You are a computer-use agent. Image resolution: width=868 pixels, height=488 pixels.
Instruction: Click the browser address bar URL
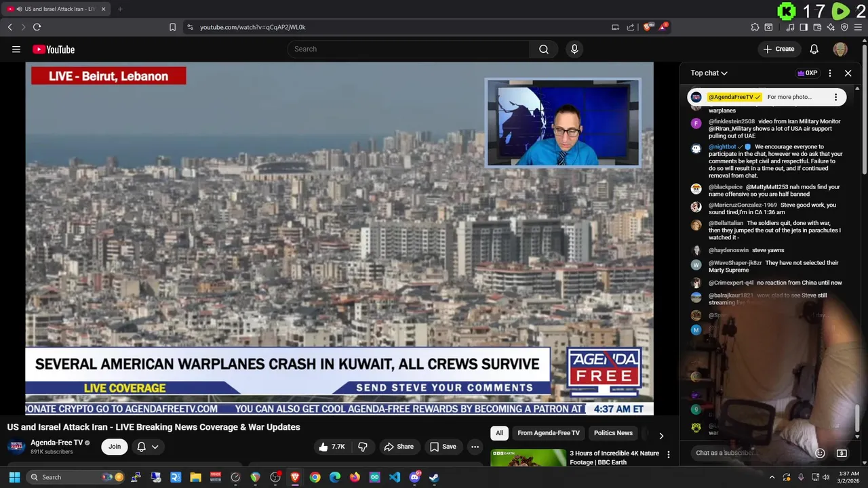click(x=253, y=27)
